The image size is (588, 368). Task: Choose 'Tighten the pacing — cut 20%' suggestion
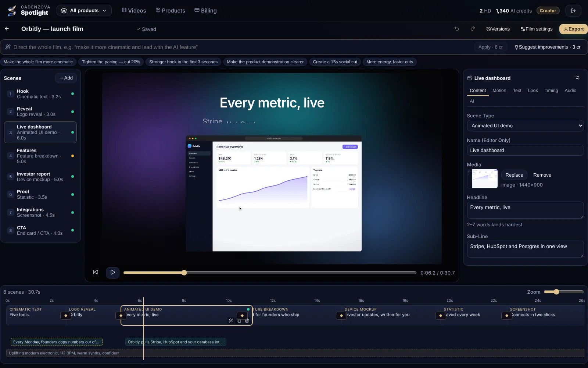111,62
